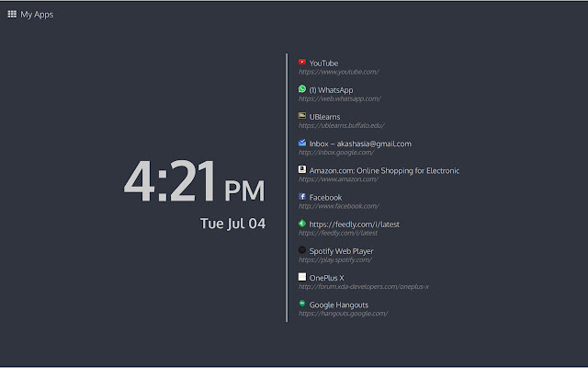Click the blue Facebook favicon

coord(302,197)
